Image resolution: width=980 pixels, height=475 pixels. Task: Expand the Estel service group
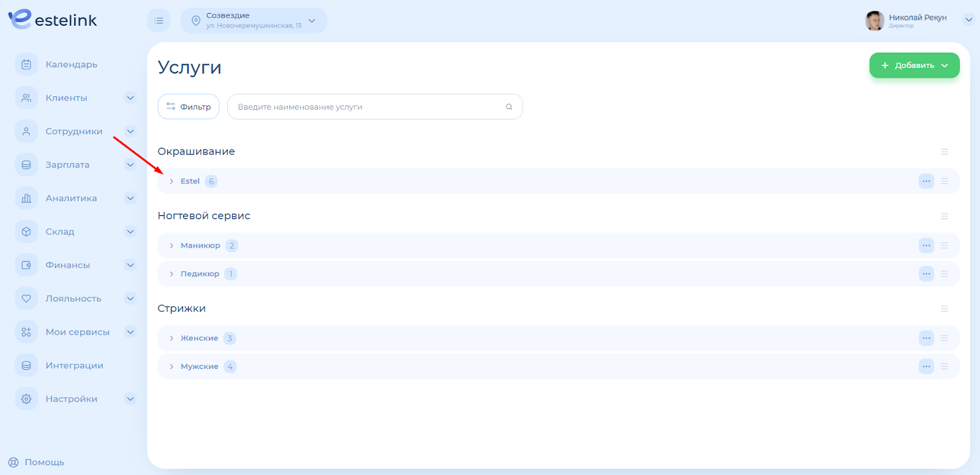tap(172, 181)
